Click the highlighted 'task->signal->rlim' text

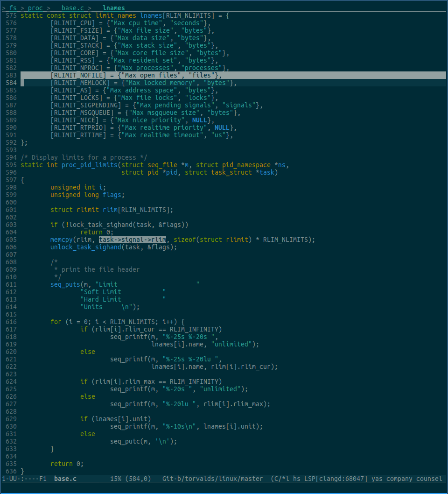pos(132,240)
